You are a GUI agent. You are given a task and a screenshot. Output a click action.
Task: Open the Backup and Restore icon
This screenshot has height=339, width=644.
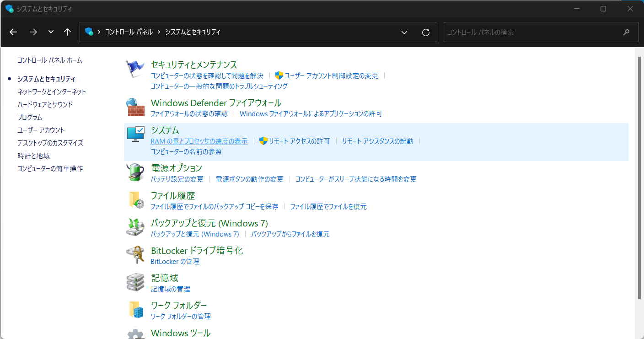pyautogui.click(x=135, y=227)
